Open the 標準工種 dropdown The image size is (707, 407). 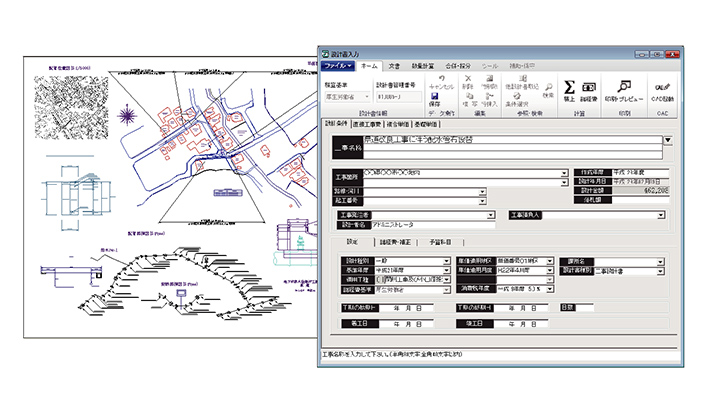[446, 280]
